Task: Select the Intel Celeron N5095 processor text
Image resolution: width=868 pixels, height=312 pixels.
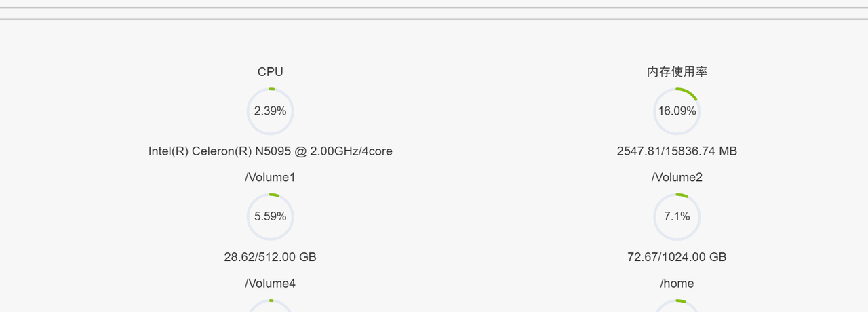Action: click(x=270, y=151)
